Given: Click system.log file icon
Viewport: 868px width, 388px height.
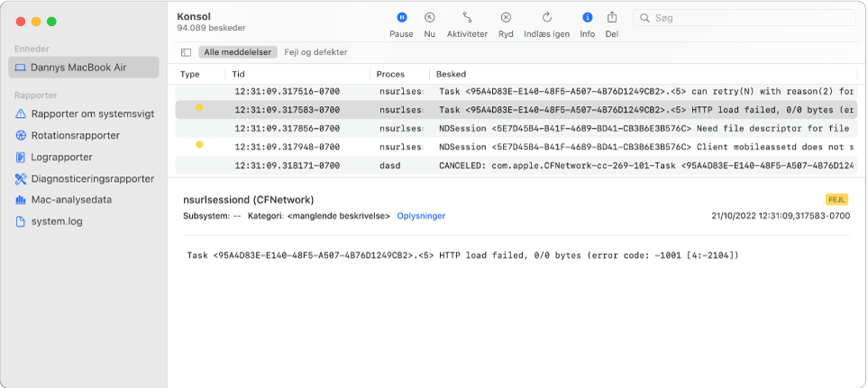Looking at the screenshot, I should [x=21, y=221].
